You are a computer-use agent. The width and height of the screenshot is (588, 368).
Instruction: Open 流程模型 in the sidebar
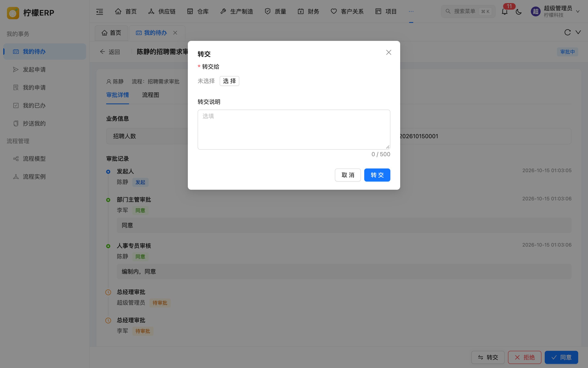[45, 159]
